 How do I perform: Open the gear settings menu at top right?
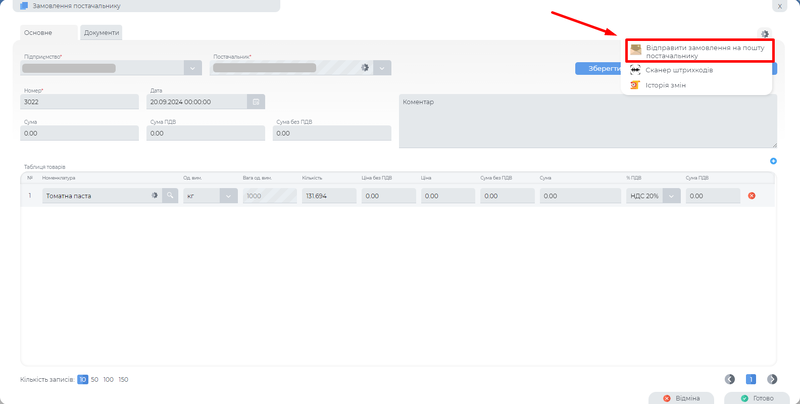coord(765,34)
